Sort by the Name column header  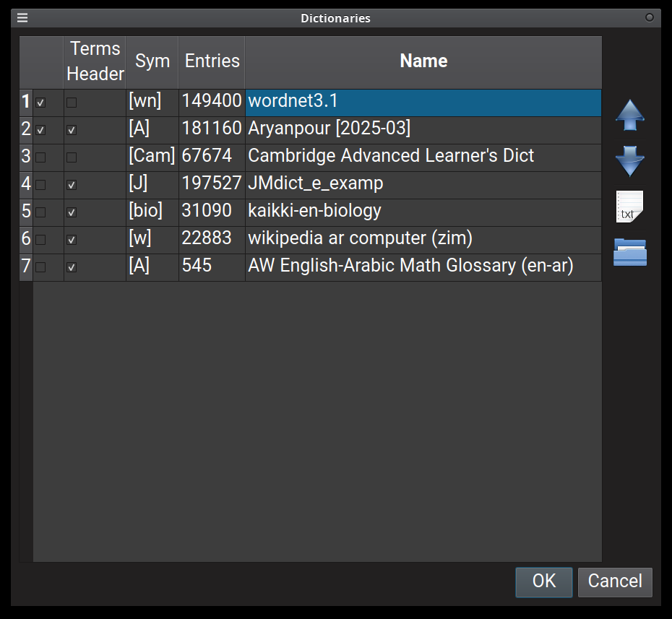pyautogui.click(x=423, y=62)
